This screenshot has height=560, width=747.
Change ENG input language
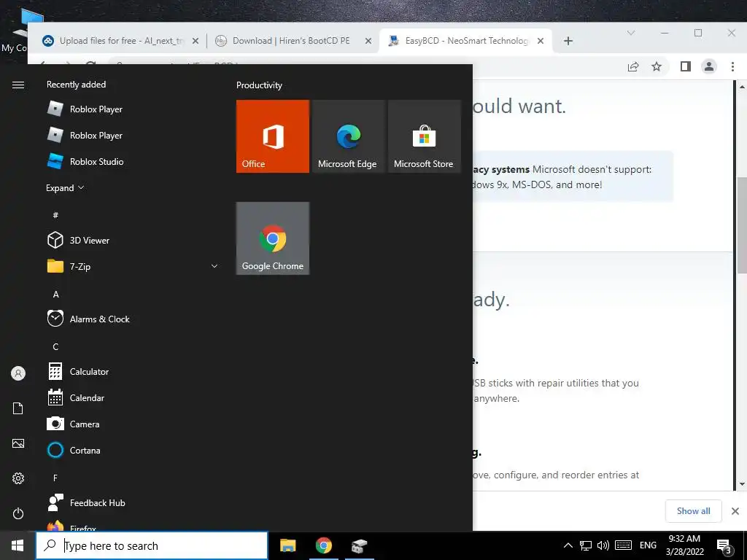coord(648,545)
